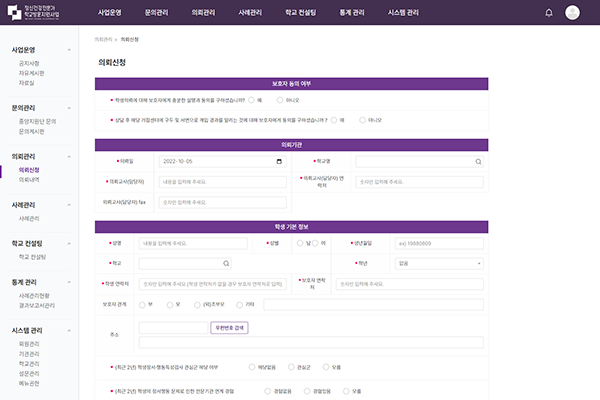The height and width of the screenshot is (400, 600).
Task: Select 경험없음 for referral experience
Action: pos(267,391)
